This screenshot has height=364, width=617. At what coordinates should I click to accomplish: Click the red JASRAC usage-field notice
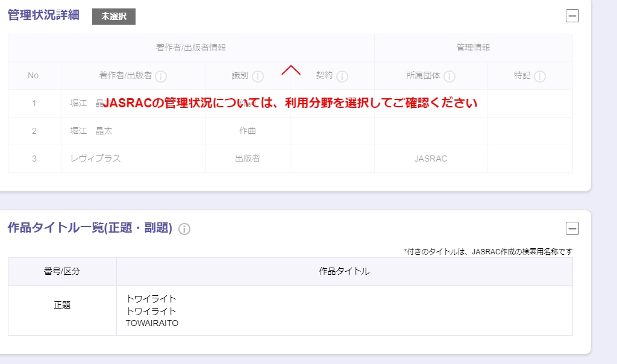point(290,103)
